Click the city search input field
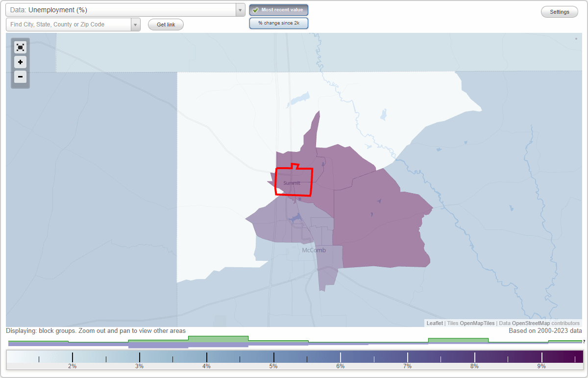 pos(69,24)
